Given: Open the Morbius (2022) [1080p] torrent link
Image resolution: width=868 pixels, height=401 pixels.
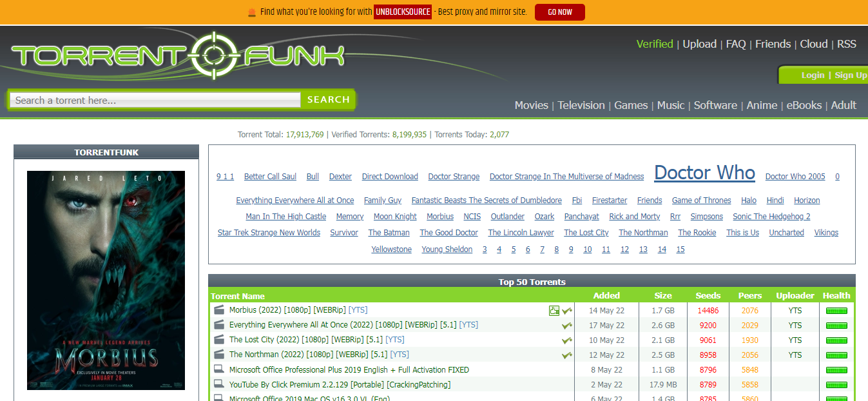Looking at the screenshot, I should [298, 310].
